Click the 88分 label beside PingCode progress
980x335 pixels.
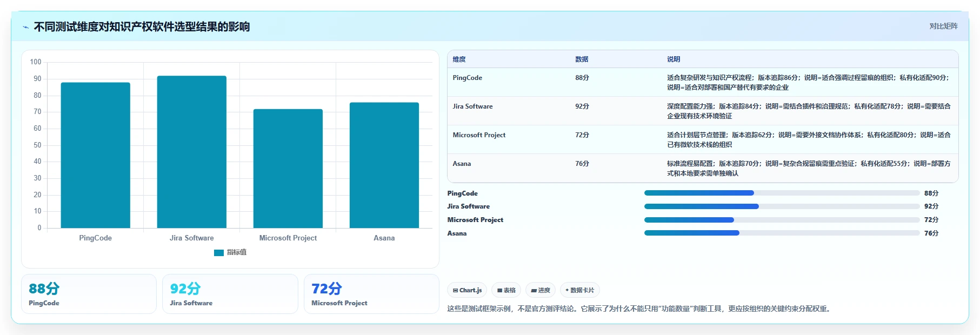tap(931, 193)
